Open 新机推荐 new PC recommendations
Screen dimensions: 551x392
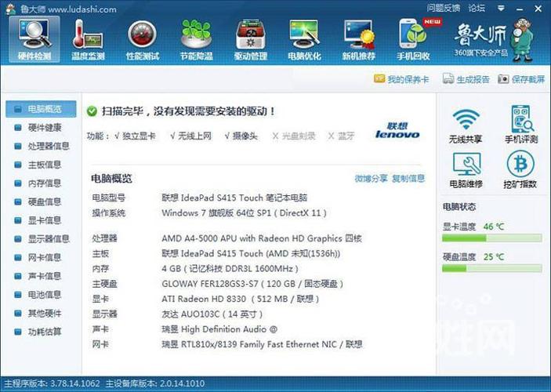coord(359,39)
